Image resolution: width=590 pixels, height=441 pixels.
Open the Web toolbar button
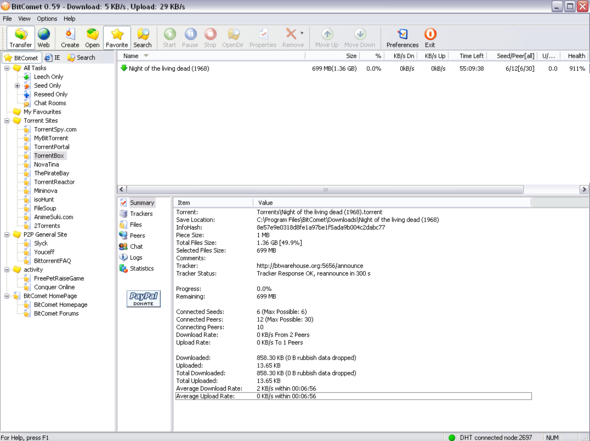pos(44,38)
